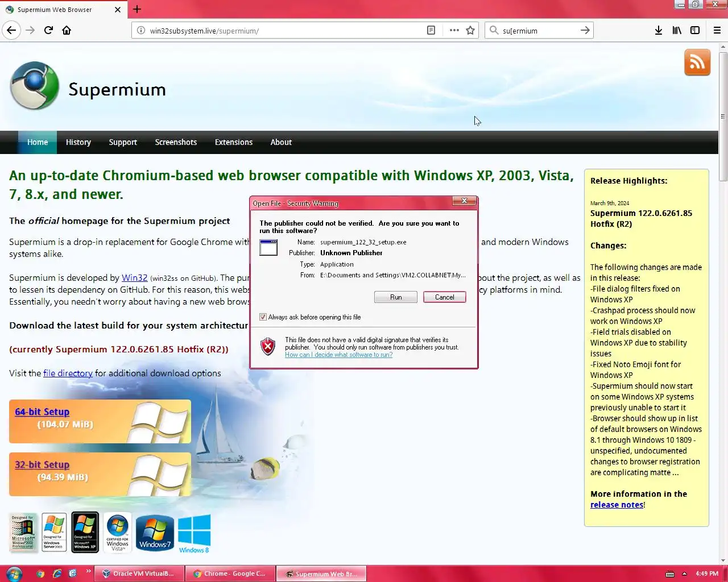Click the red shield warning icon
Viewport: 728px width, 582px height.
click(268, 346)
